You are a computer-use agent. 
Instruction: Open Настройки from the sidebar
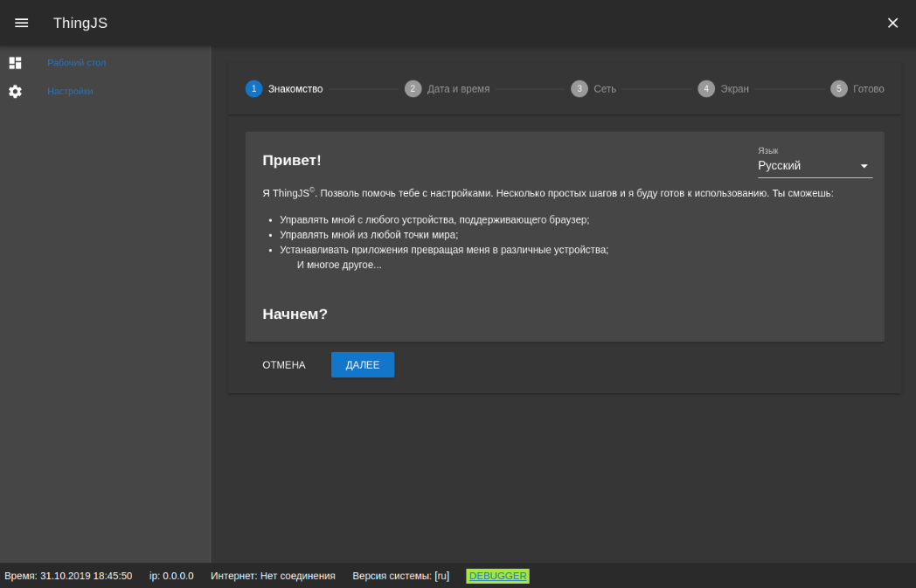[70, 91]
